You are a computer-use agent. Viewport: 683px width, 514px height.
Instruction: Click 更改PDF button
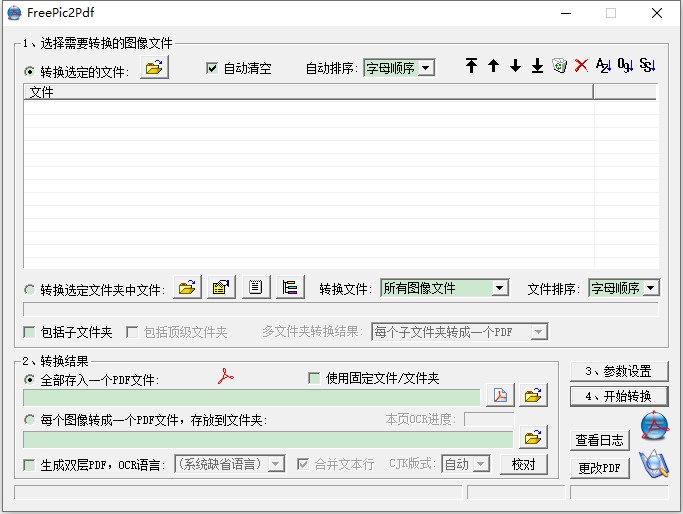coord(600,468)
